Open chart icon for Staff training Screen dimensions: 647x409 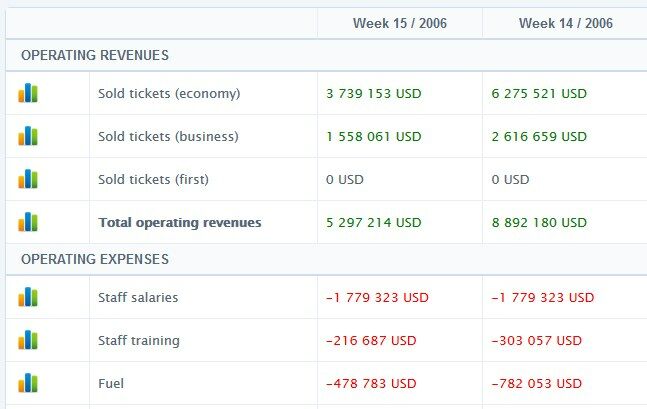pos(28,340)
